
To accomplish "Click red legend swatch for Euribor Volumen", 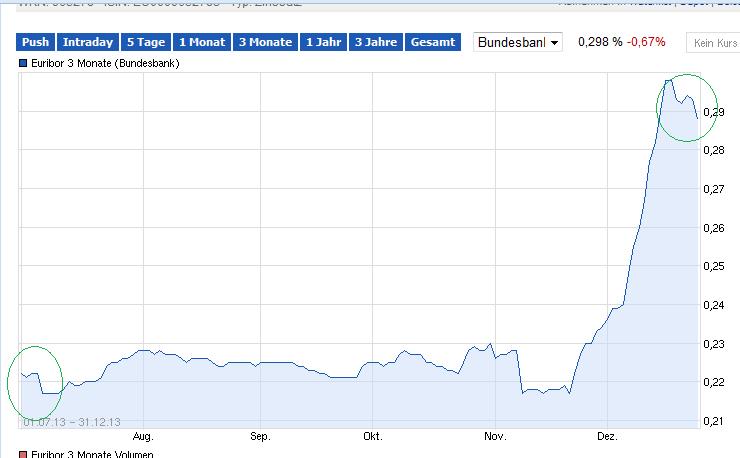I will pyautogui.click(x=23, y=455).
